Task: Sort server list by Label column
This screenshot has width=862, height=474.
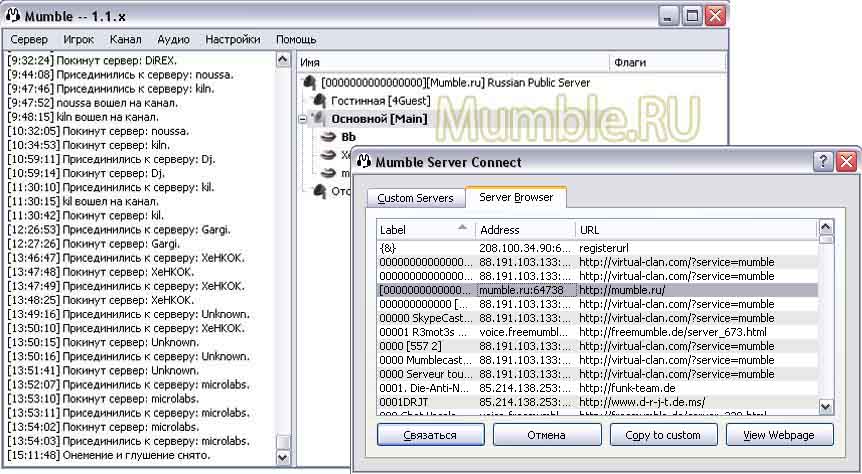Action: coord(420,229)
